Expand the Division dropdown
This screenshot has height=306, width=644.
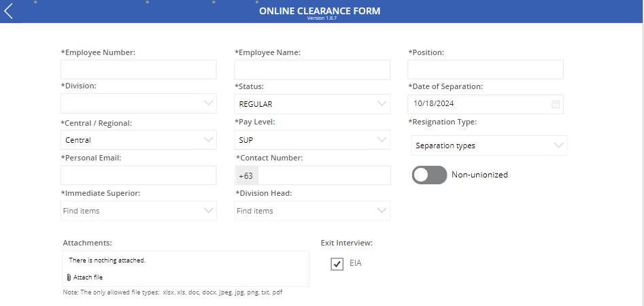point(209,103)
